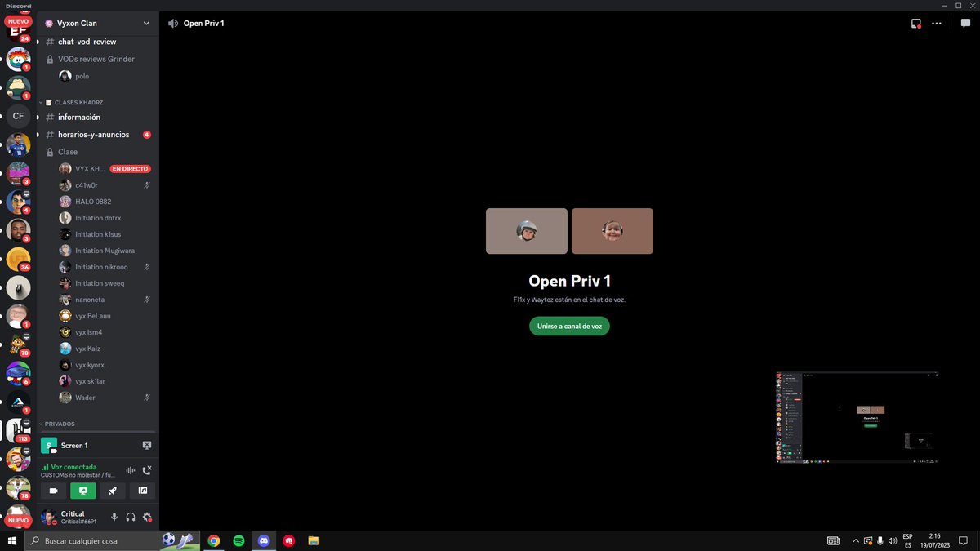The height and width of the screenshot is (551, 980).
Task: Select the VODs reviews Grinder voice channel
Action: [97, 59]
